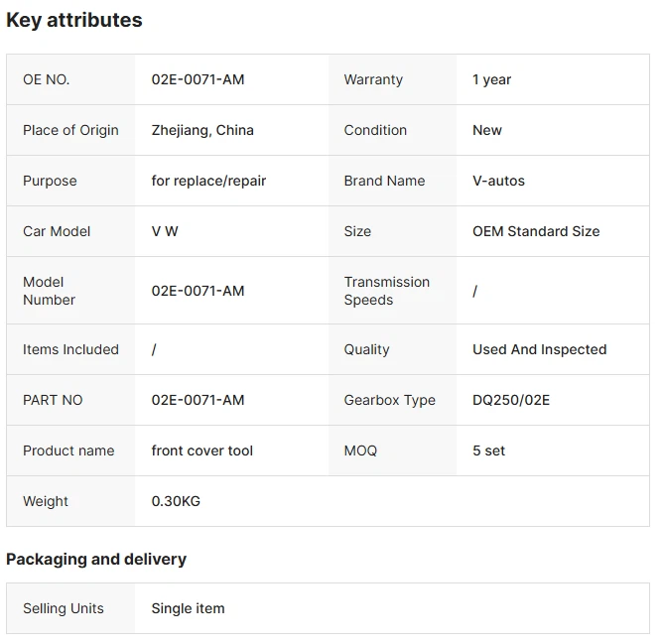Select the Items Included label

[x=70, y=349]
